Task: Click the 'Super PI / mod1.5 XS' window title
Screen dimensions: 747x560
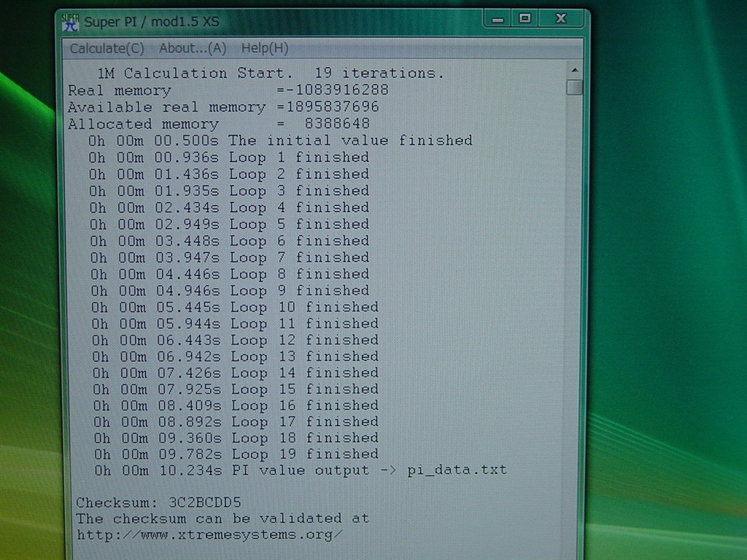Action: pos(152,22)
